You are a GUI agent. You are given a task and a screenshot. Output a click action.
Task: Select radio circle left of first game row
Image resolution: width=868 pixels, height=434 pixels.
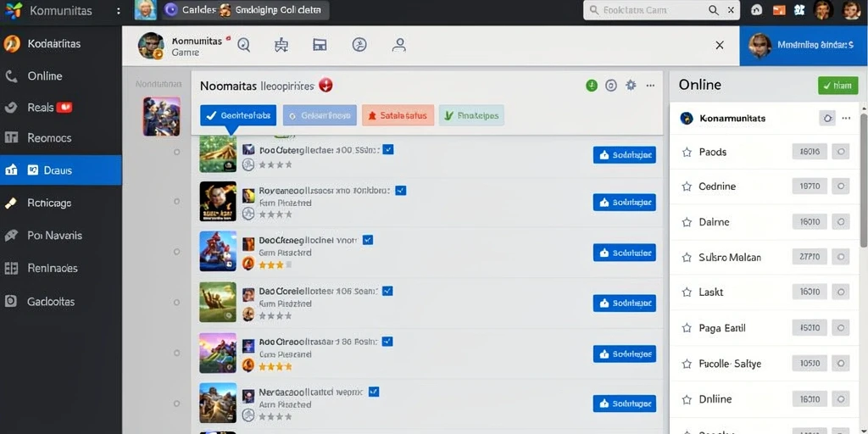176,152
